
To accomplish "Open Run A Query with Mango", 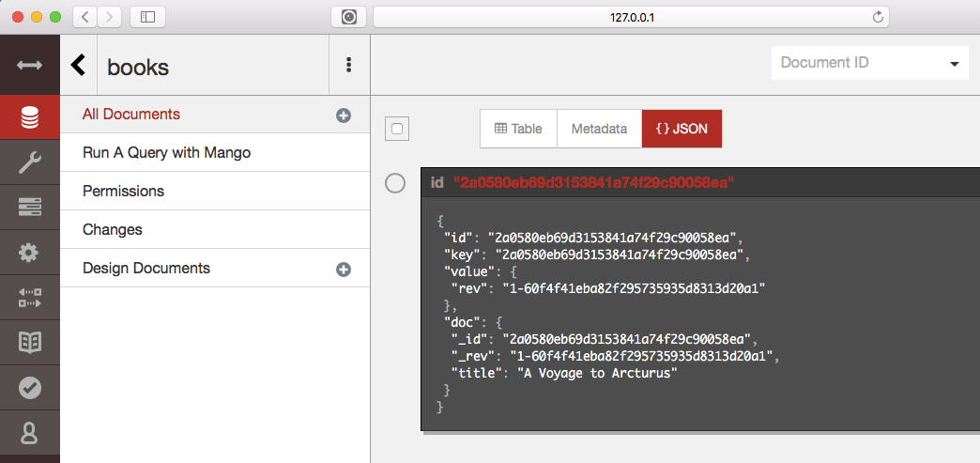I will click(x=166, y=152).
